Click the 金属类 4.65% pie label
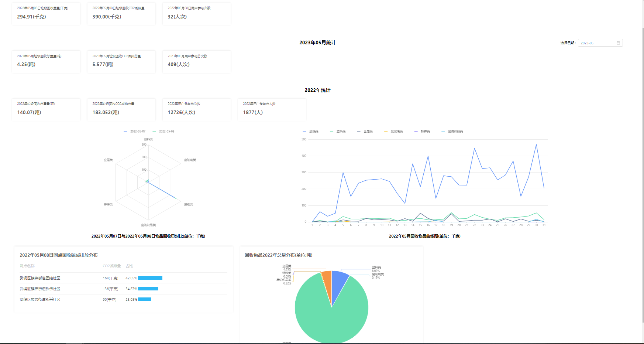The image size is (644, 344). [287, 268]
